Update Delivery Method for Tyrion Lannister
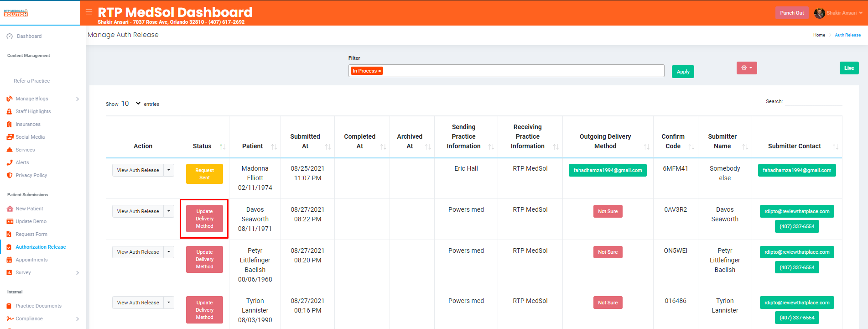This screenshot has width=868, height=329. 204,310
